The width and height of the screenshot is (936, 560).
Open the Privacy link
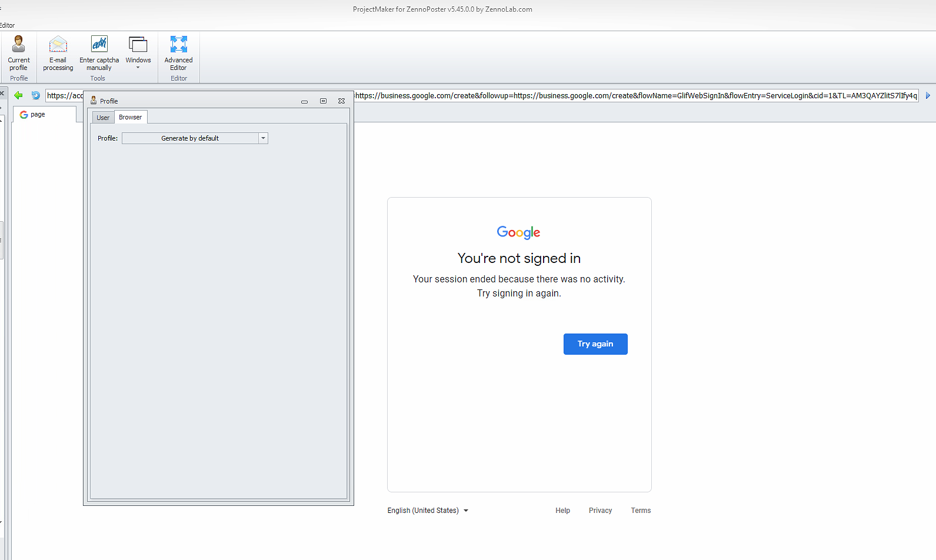(x=601, y=511)
